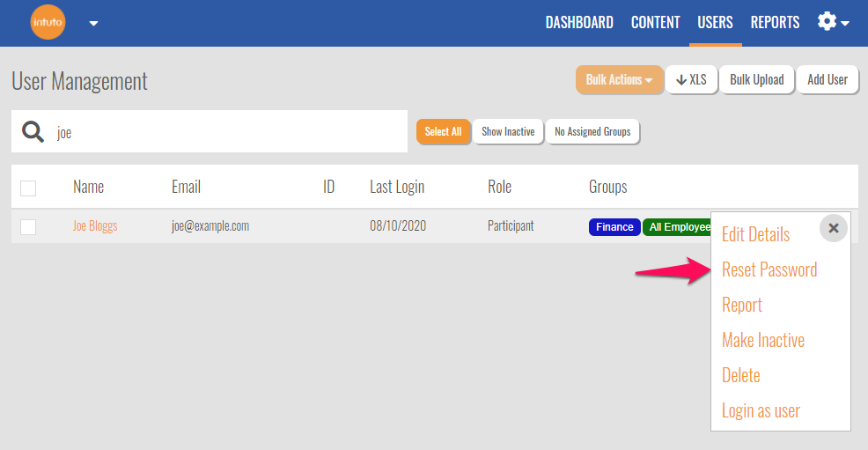The height and width of the screenshot is (450, 868).
Task: Click Login as user option
Action: click(761, 410)
